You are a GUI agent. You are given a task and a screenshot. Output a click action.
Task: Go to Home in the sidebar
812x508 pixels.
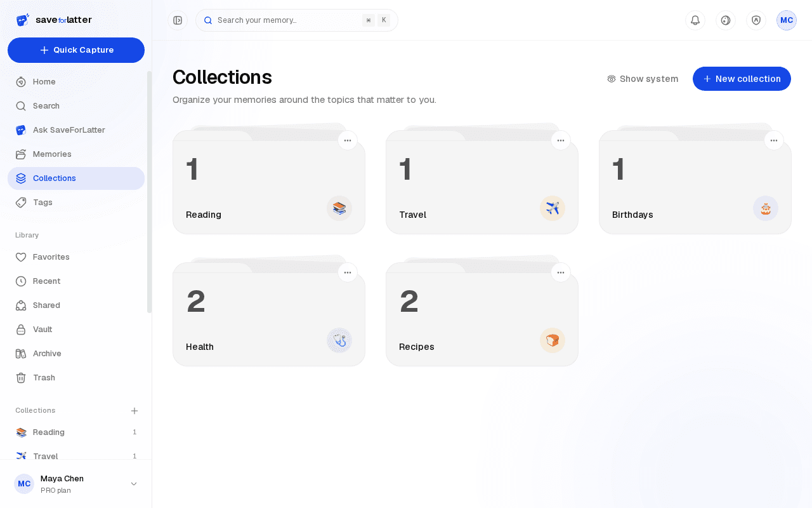(x=76, y=82)
